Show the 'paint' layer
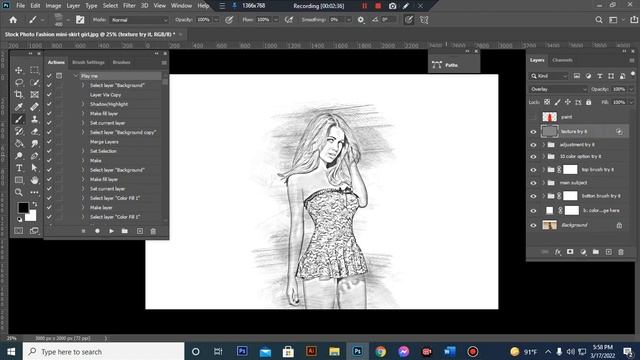Screen dimensions: 640x360 533,117
